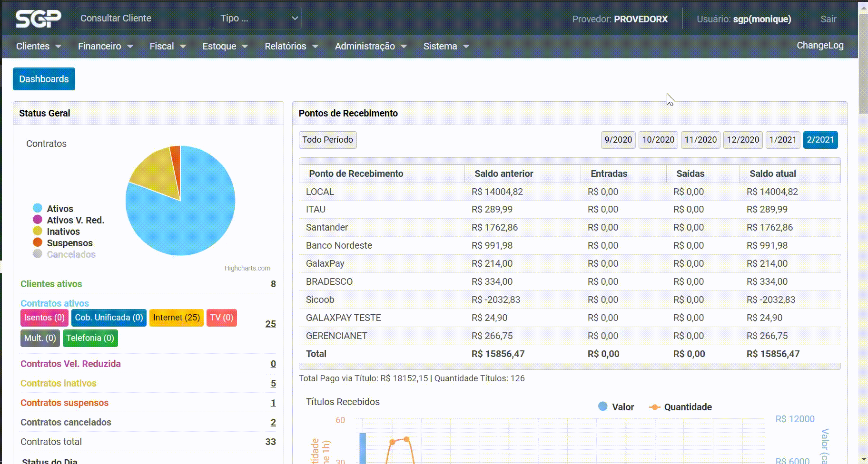This screenshot has width=868, height=464.
Task: Click the Mult. (0) badge
Action: pyautogui.click(x=40, y=338)
